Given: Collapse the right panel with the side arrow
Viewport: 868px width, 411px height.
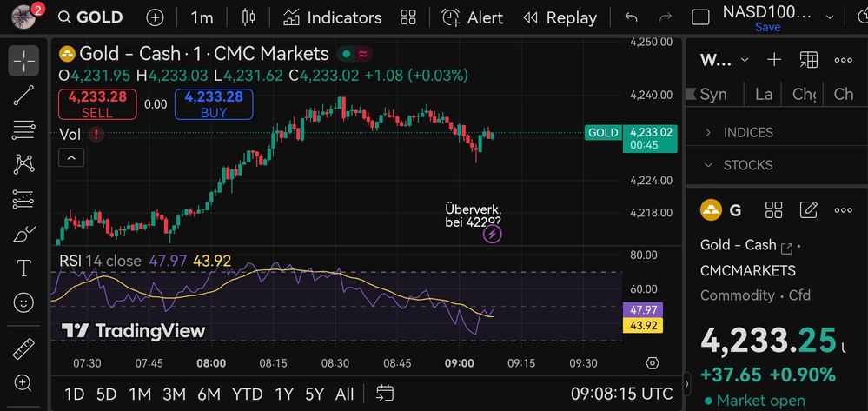Looking at the screenshot, I should point(687,383).
